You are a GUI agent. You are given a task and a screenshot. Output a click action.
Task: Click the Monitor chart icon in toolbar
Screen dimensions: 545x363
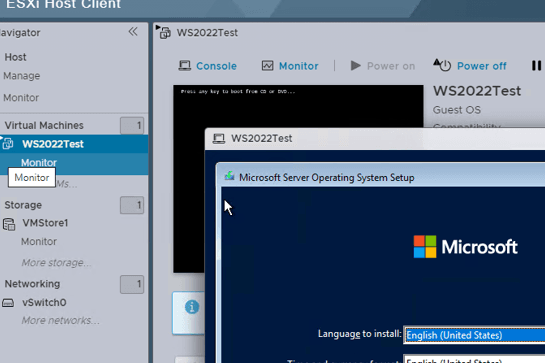[267, 66]
